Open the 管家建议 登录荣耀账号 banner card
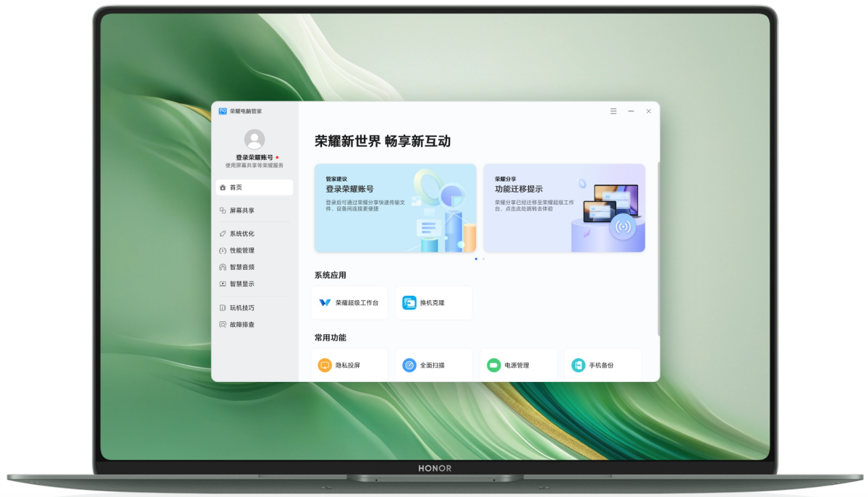The height and width of the screenshot is (497, 868). (396, 208)
